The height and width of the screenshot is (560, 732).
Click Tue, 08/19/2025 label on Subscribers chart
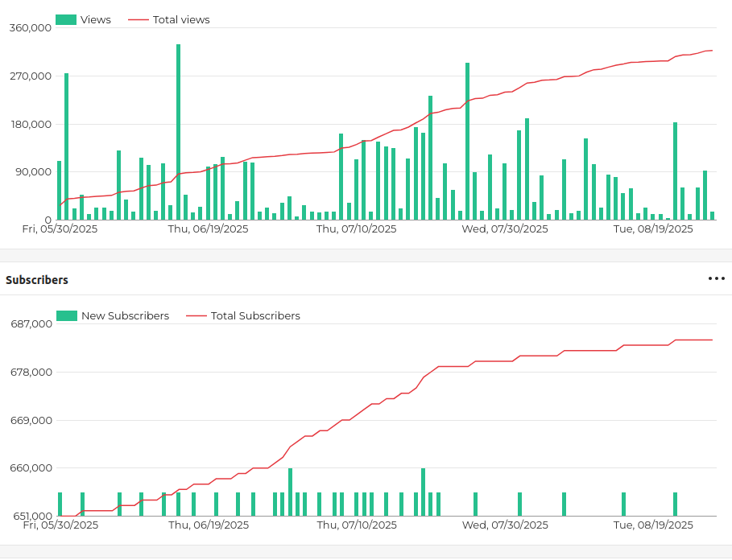pos(653,525)
